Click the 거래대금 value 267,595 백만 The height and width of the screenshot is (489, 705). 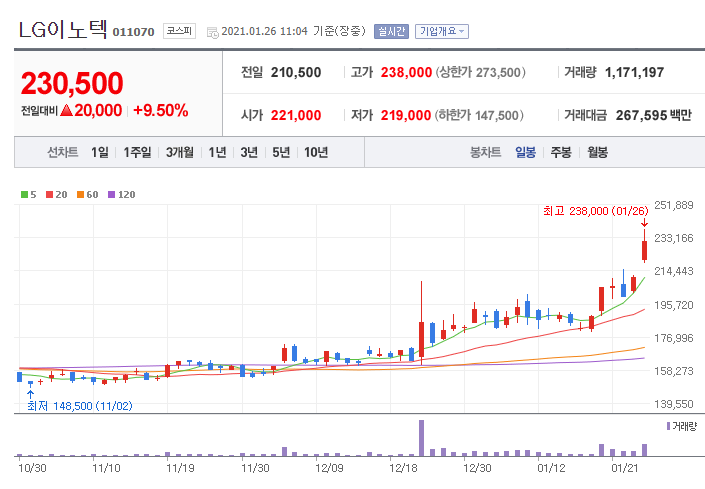coord(654,116)
